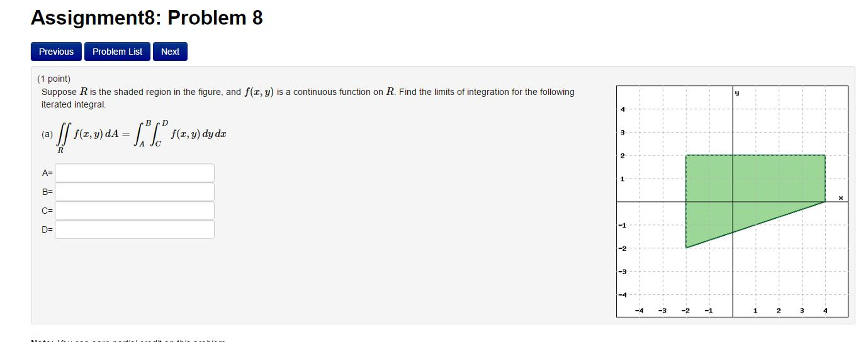Click the bottom-left vertex of the shaded region
Image resolution: width=868 pixels, height=342 pixels.
686,247
